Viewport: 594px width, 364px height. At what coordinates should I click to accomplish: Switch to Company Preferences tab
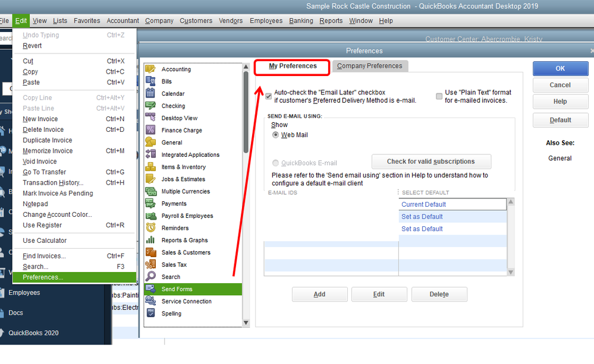(370, 66)
